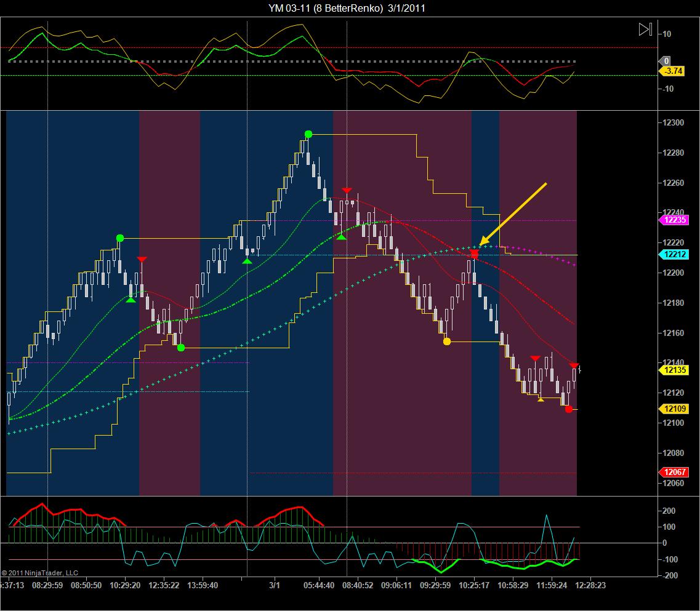This screenshot has width=700, height=611.
Task: Click the 12080 price axis label
Action: click(673, 453)
